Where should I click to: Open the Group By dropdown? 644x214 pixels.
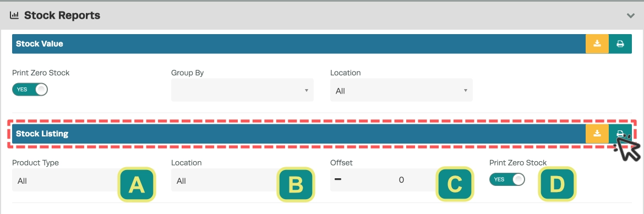pyautogui.click(x=242, y=90)
